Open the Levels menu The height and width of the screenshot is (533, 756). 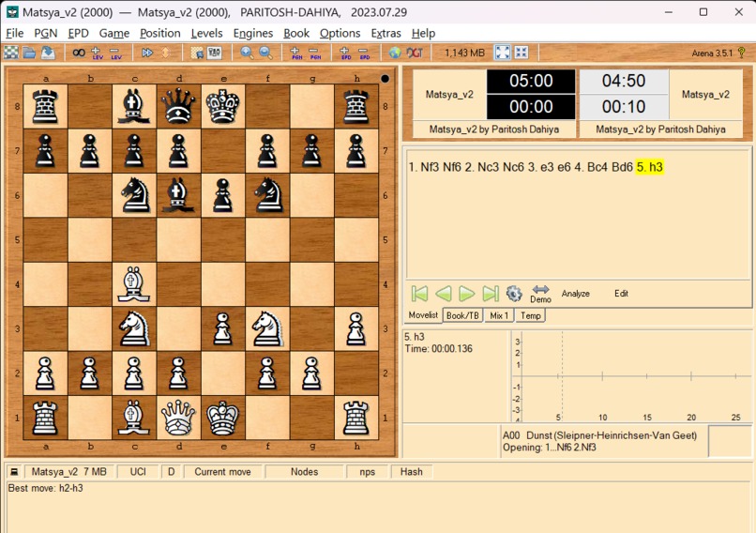point(207,33)
